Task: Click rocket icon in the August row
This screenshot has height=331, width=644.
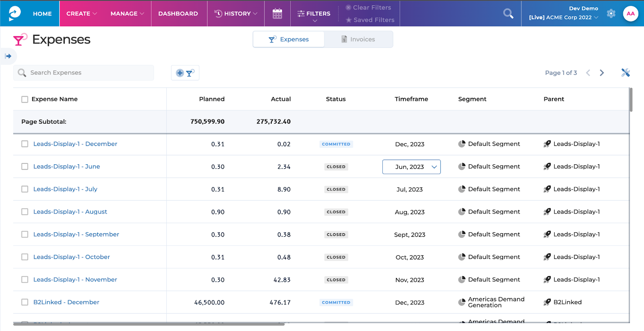Action: (547, 211)
